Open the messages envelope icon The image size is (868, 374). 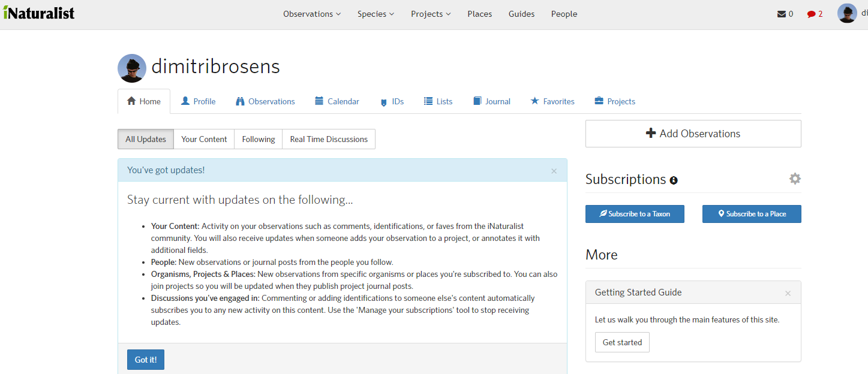(781, 14)
